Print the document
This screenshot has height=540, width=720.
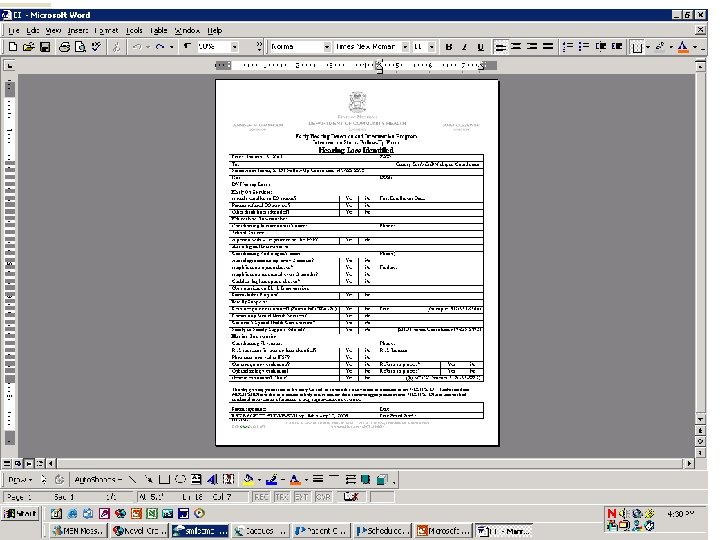tap(64, 46)
